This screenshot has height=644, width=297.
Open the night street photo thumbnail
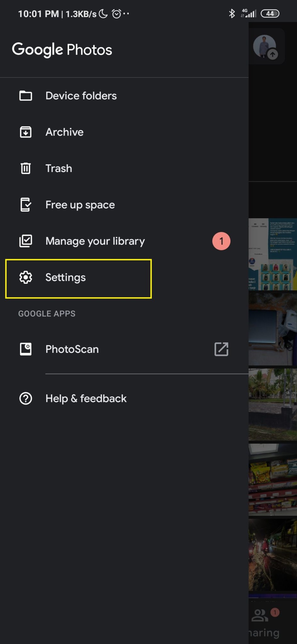[x=273, y=555]
